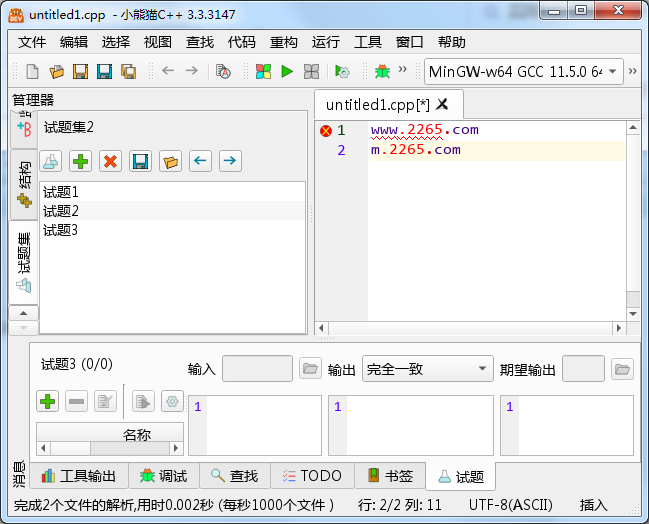Save the problem set with the floppy icon
Viewport: 649px width, 524px height.
[140, 161]
